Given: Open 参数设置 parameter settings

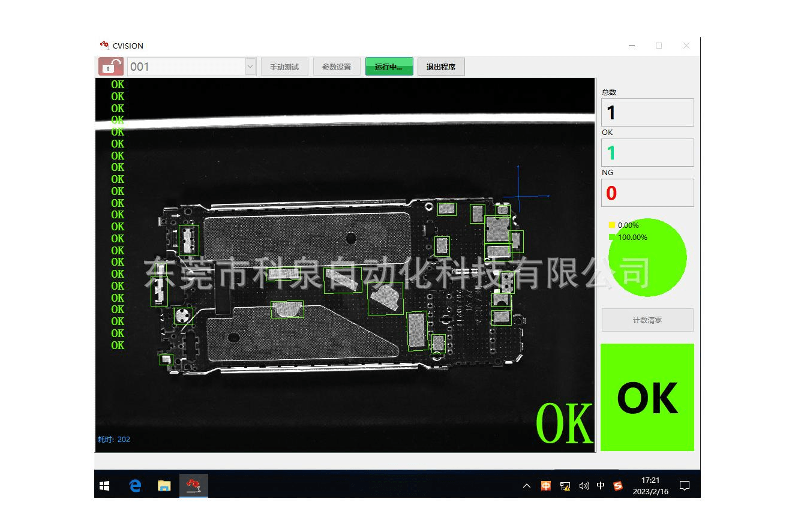Looking at the screenshot, I should pyautogui.click(x=337, y=67).
